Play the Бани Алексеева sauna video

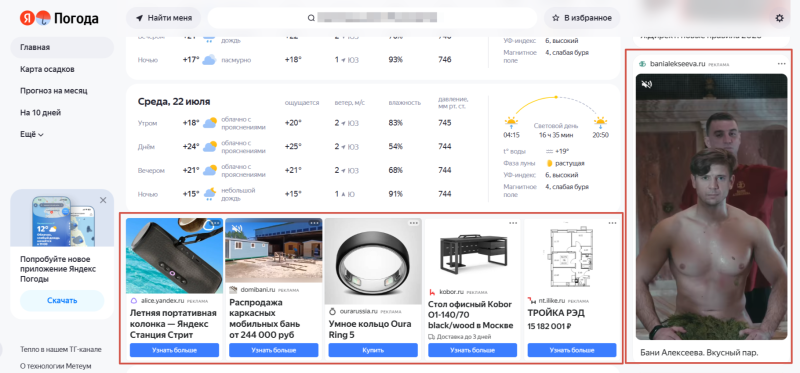[x=711, y=207]
